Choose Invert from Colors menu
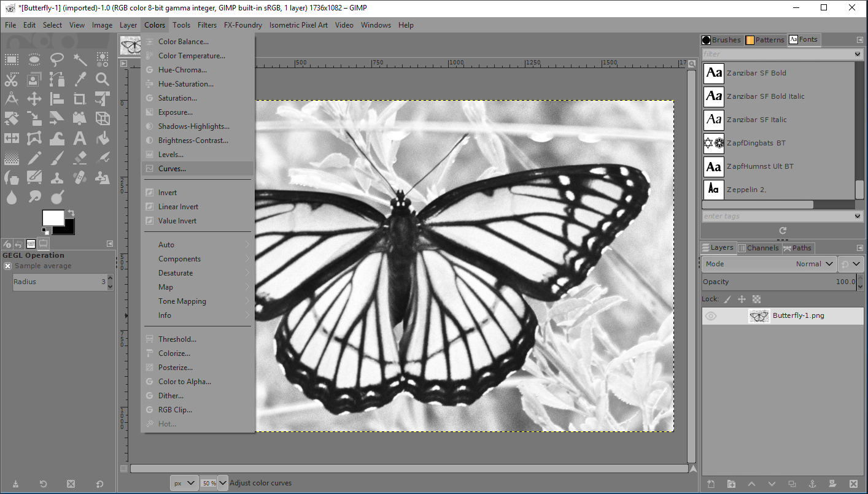This screenshot has height=494, width=868. (198, 193)
